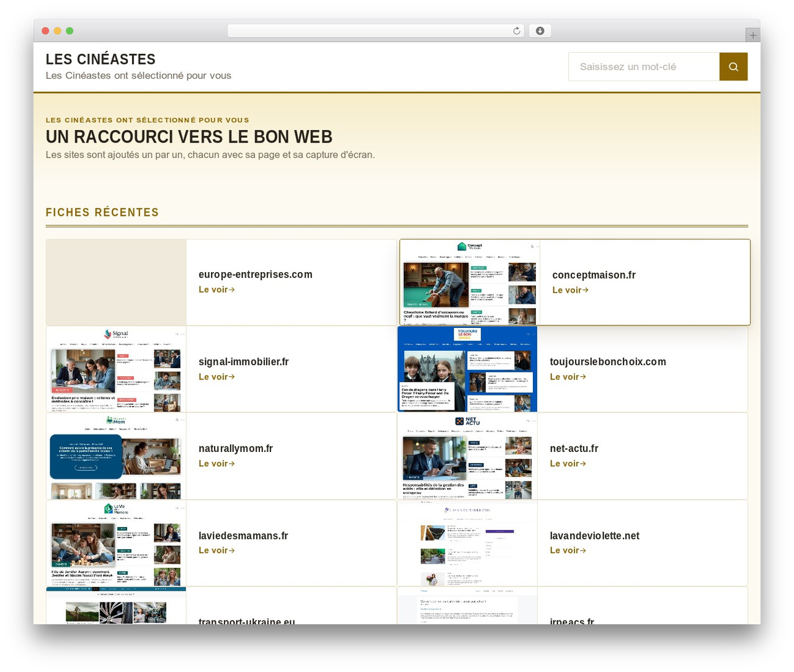Click the browser download icon
Screen dimensions: 794x672
[540, 31]
